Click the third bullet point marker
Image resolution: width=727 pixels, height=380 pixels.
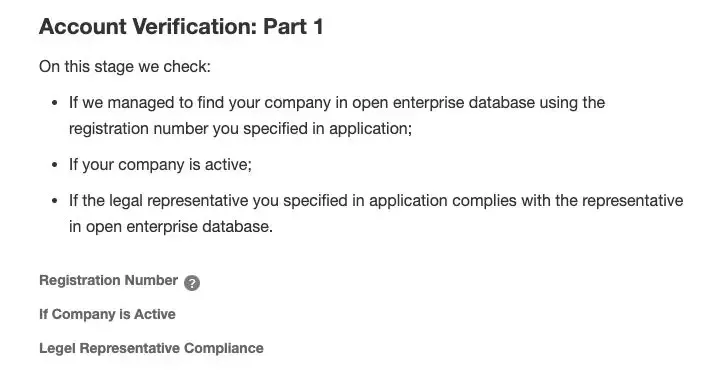click(x=55, y=201)
